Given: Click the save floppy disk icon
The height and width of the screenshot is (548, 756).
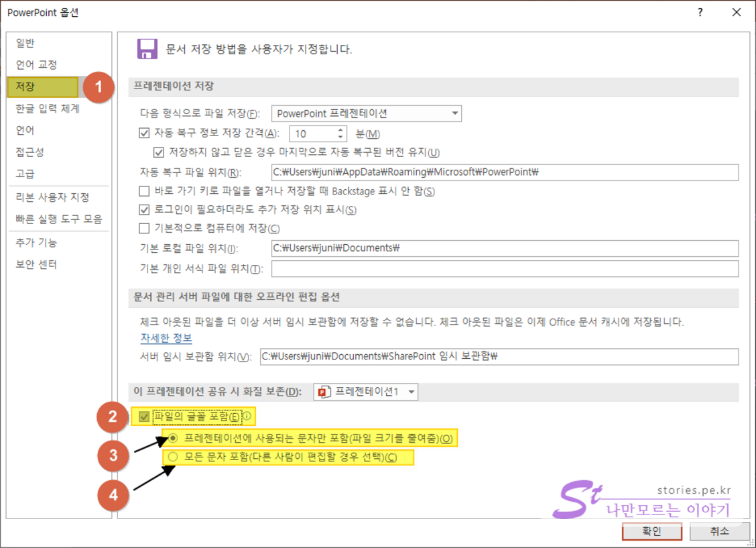Looking at the screenshot, I should (x=147, y=49).
